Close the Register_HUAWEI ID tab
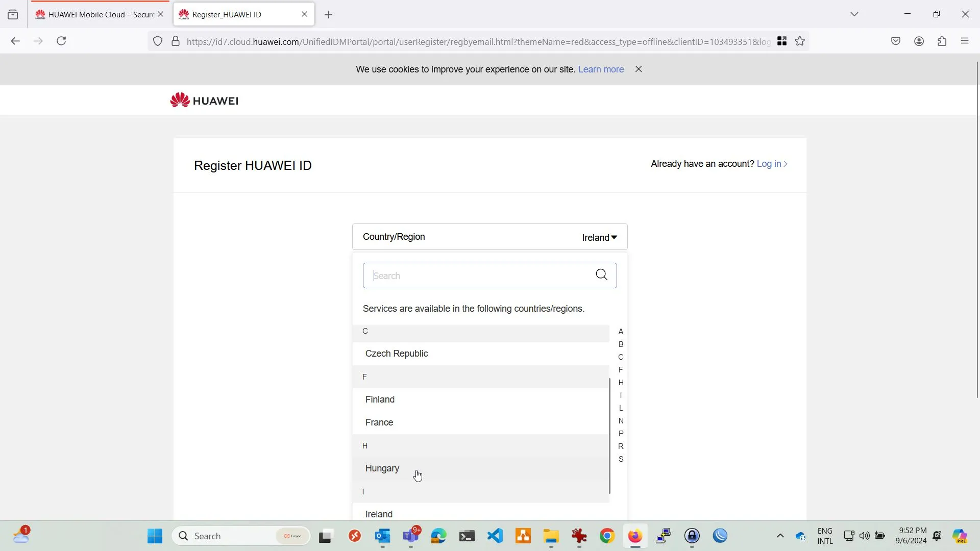The image size is (980, 551). [305, 14]
